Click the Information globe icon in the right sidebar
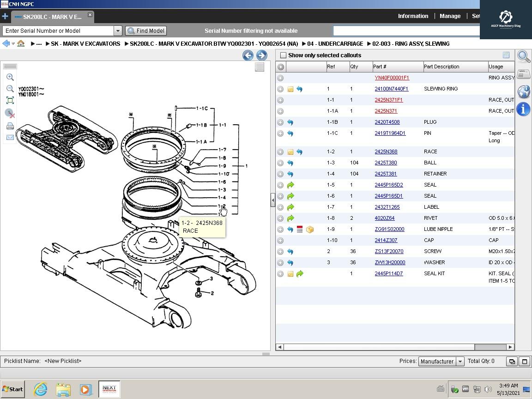Screen dimensions: 532x399 click(x=523, y=91)
